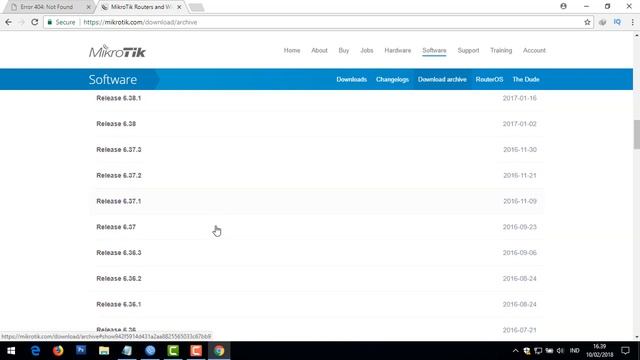
Task: Close the MikroTik Routers tab
Action: (x=179, y=7)
